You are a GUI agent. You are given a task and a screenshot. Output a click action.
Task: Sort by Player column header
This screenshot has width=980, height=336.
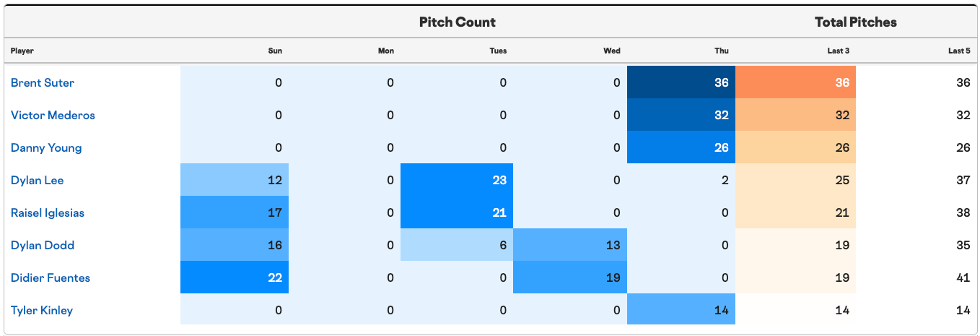(22, 51)
